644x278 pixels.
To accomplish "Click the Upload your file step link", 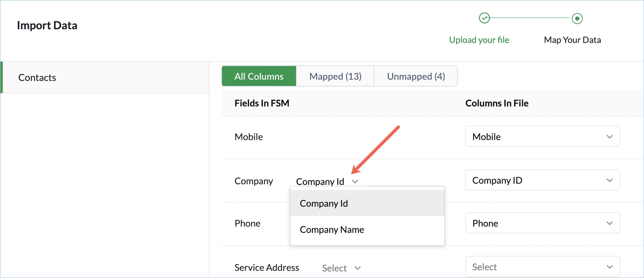I will [x=479, y=40].
